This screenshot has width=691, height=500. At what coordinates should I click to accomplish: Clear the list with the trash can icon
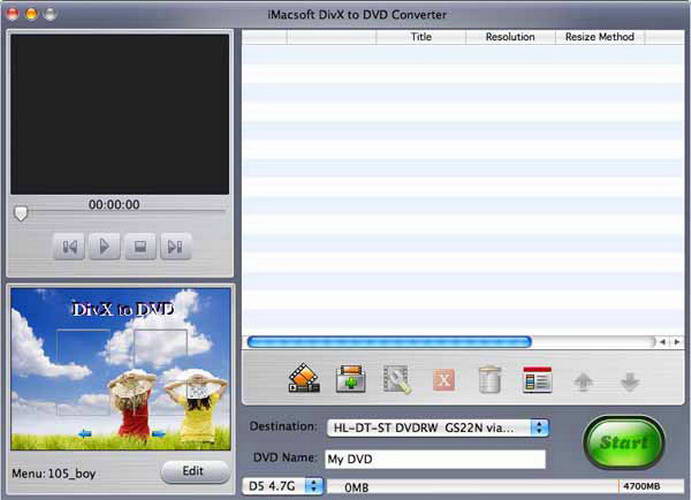(x=490, y=379)
